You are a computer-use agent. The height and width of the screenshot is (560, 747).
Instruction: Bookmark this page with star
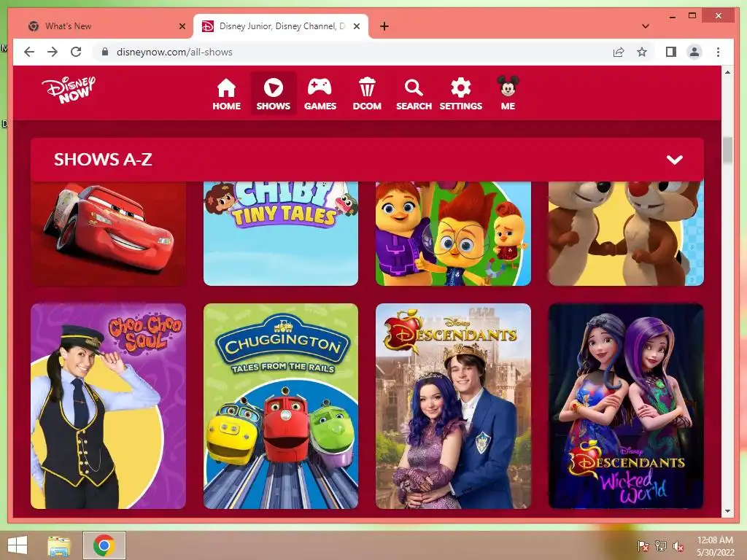pyautogui.click(x=642, y=52)
